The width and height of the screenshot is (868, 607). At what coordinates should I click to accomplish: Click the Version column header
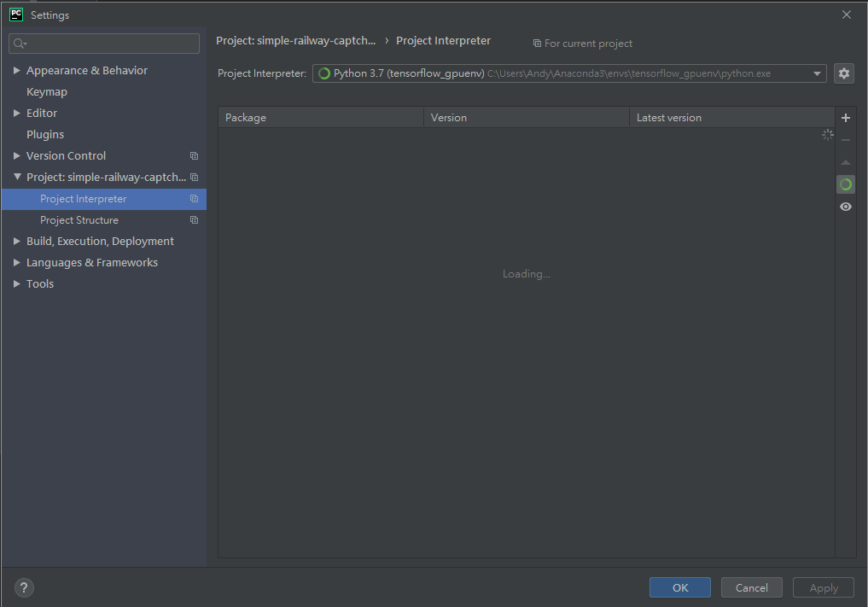(527, 118)
